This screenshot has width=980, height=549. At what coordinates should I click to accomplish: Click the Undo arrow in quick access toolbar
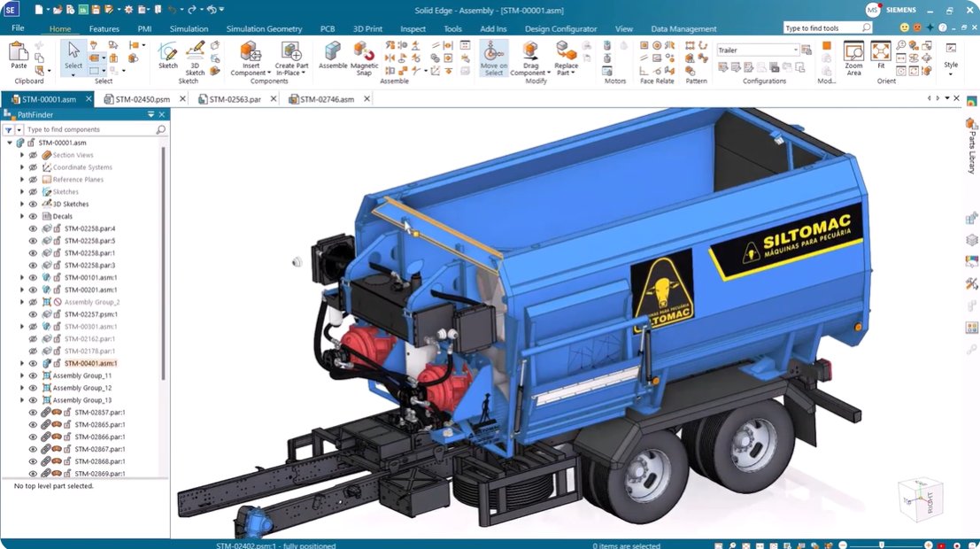click(174, 10)
